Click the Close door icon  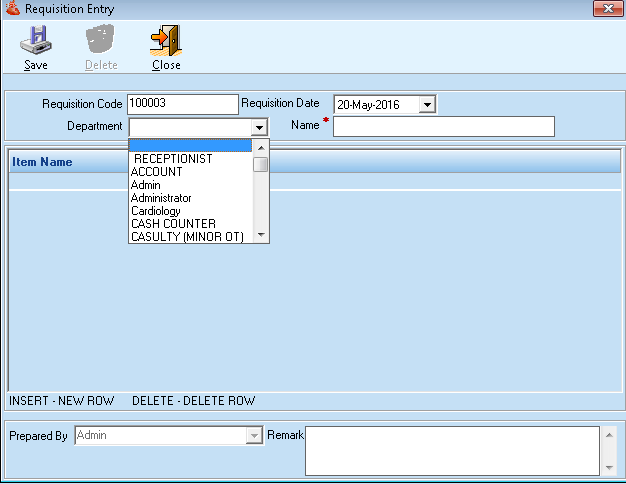166,40
